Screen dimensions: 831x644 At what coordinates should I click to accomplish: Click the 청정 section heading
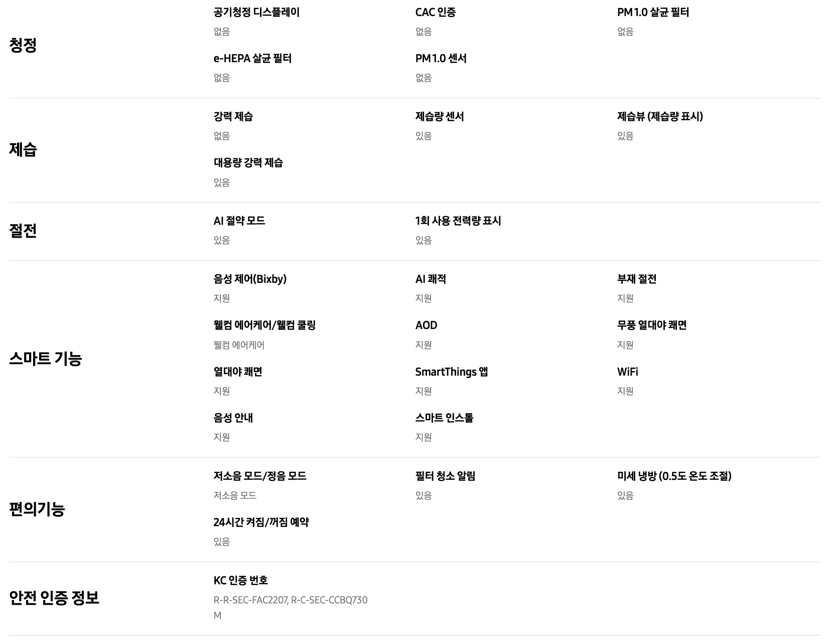click(x=23, y=45)
